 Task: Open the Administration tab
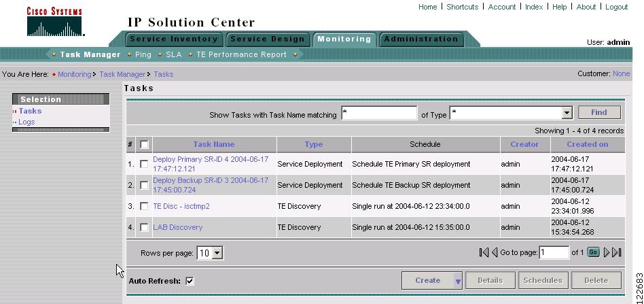(421, 39)
